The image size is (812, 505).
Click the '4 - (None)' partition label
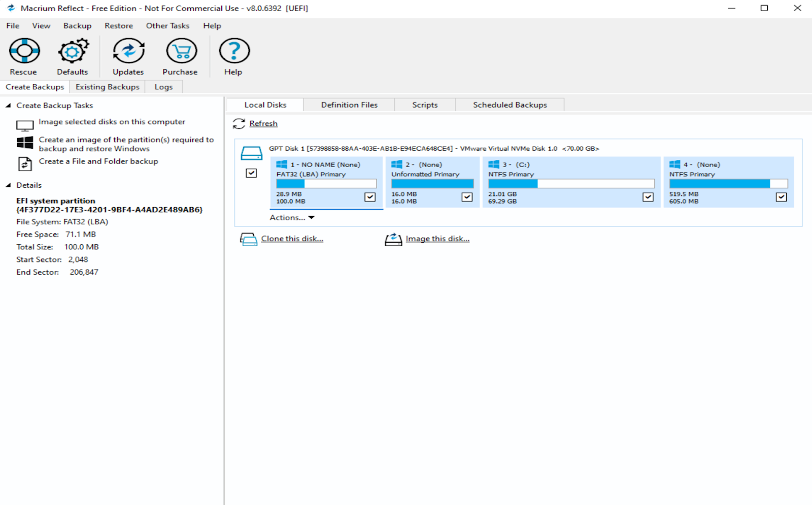(702, 164)
